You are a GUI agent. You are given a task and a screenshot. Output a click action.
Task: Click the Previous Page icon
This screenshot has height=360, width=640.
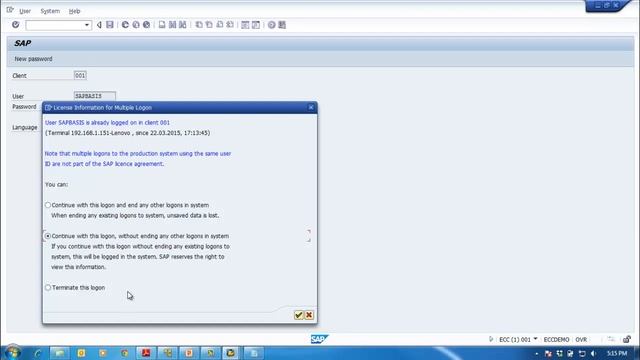(x=209, y=25)
